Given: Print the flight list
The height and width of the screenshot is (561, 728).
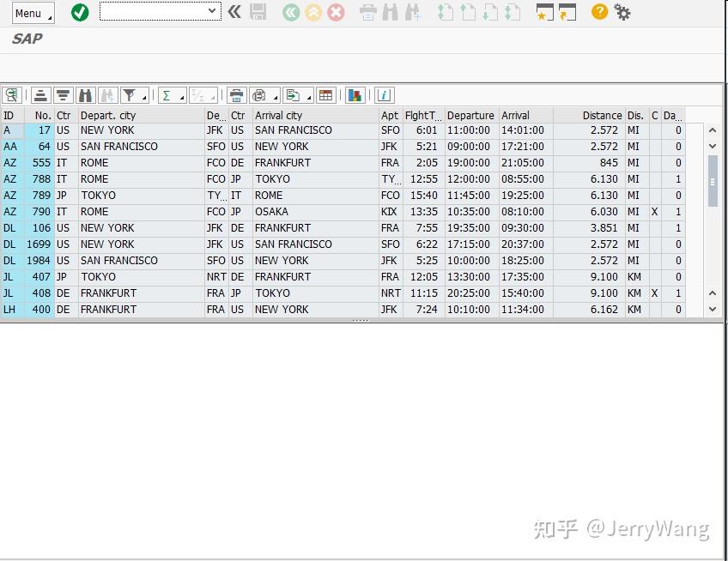Looking at the screenshot, I should (x=235, y=95).
